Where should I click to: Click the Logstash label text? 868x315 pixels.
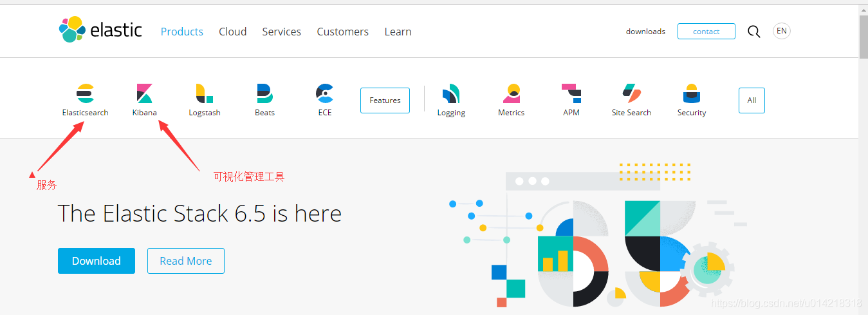(x=205, y=113)
